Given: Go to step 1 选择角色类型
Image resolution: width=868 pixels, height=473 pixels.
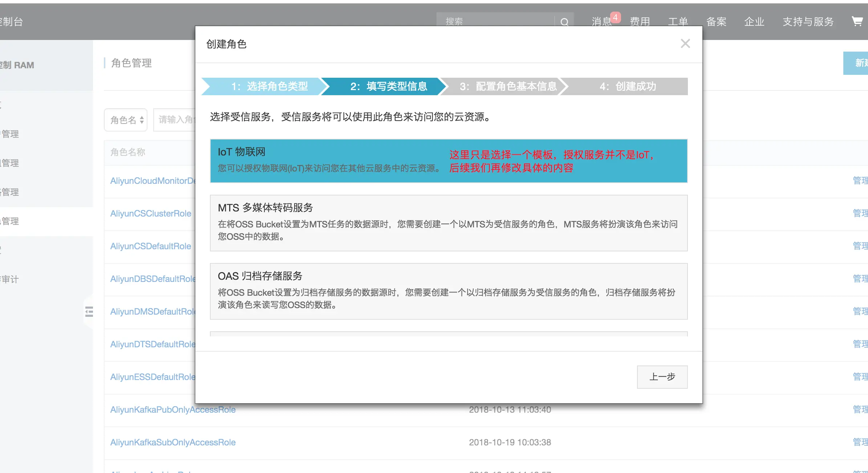Looking at the screenshot, I should pos(269,86).
